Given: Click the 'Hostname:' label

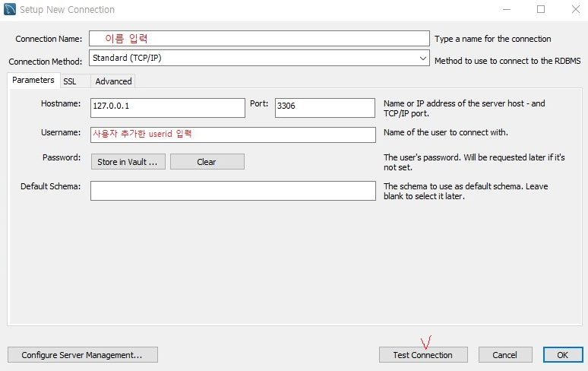Looking at the screenshot, I should pyautogui.click(x=61, y=103).
